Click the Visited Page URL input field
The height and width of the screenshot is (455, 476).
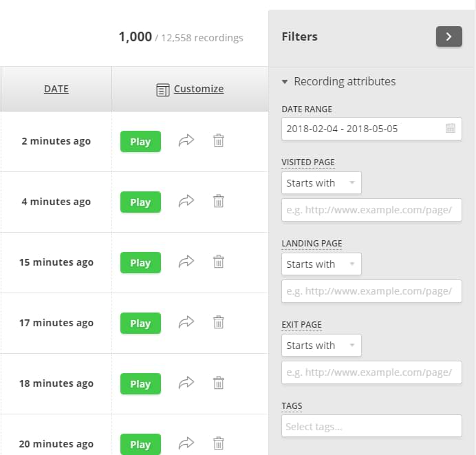[x=371, y=210]
